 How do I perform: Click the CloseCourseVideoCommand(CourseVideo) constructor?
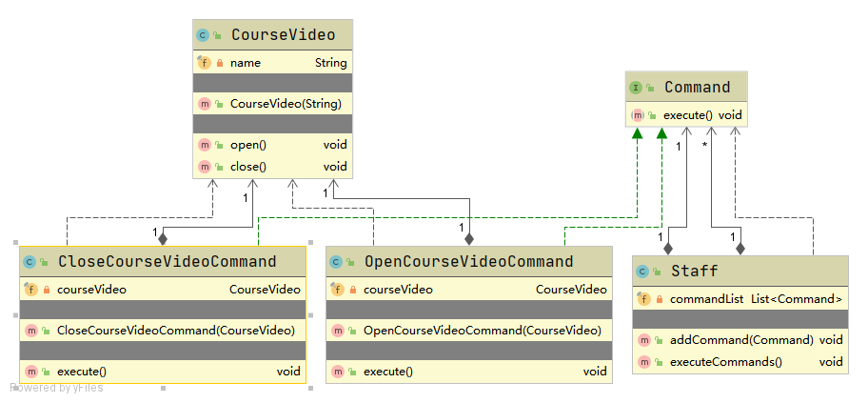tap(175, 331)
